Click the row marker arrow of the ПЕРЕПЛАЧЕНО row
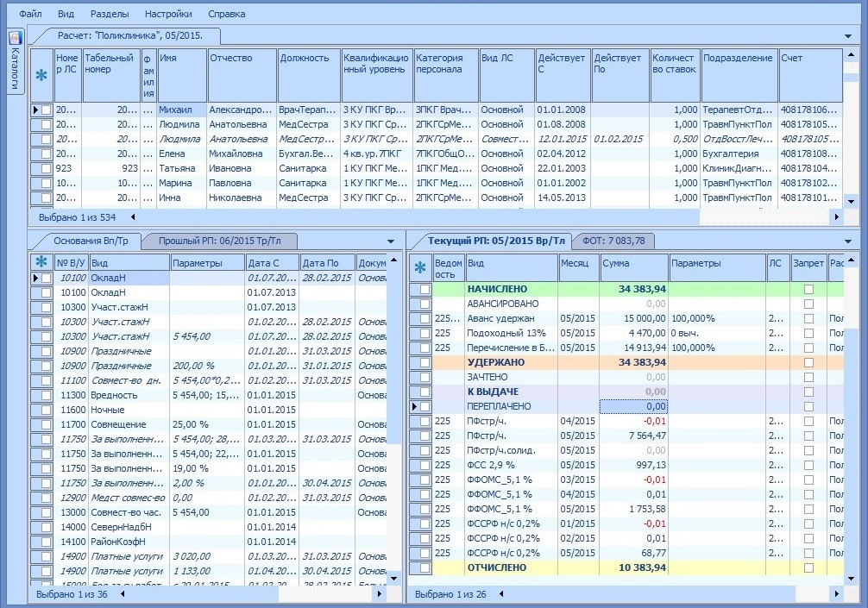The height and width of the screenshot is (608, 868). coord(414,406)
